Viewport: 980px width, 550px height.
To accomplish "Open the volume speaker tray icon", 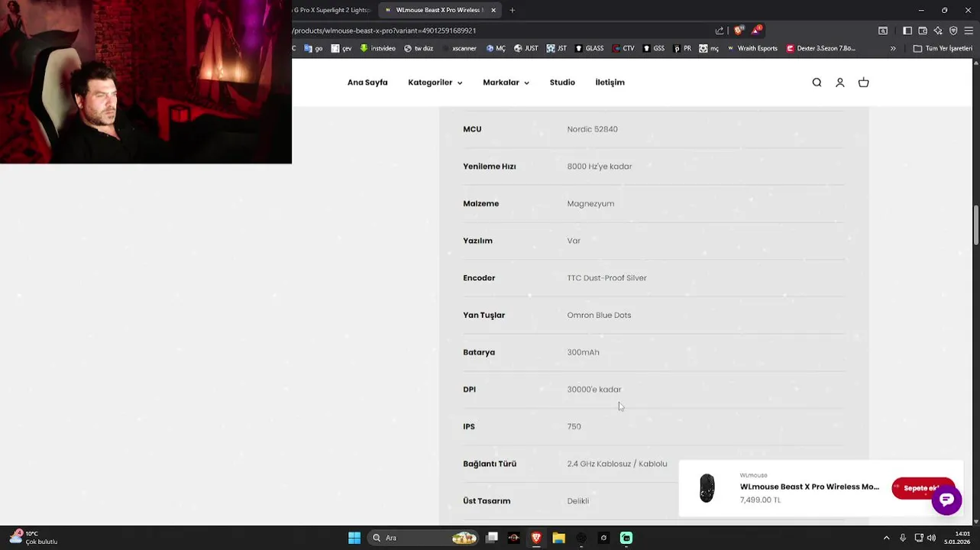I will 931,538.
